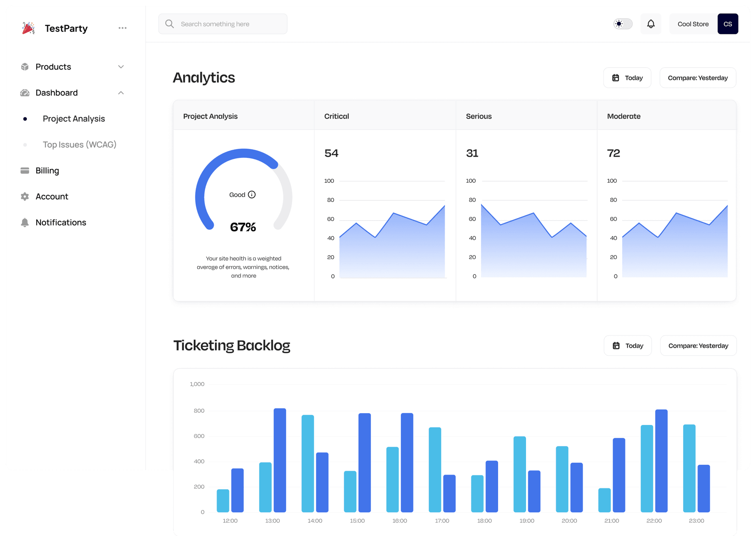756x536 pixels.
Task: Click the notifications bell icon in sidebar
Action: click(x=24, y=222)
